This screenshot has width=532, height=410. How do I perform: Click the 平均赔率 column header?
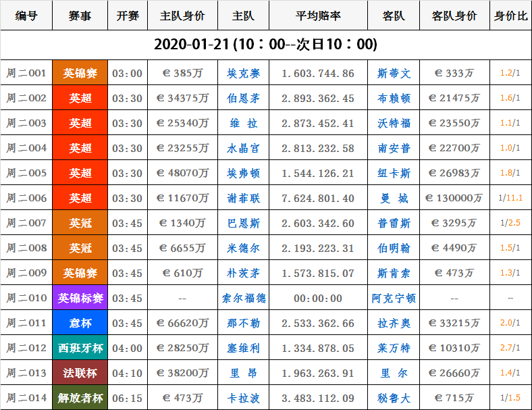click(318, 16)
